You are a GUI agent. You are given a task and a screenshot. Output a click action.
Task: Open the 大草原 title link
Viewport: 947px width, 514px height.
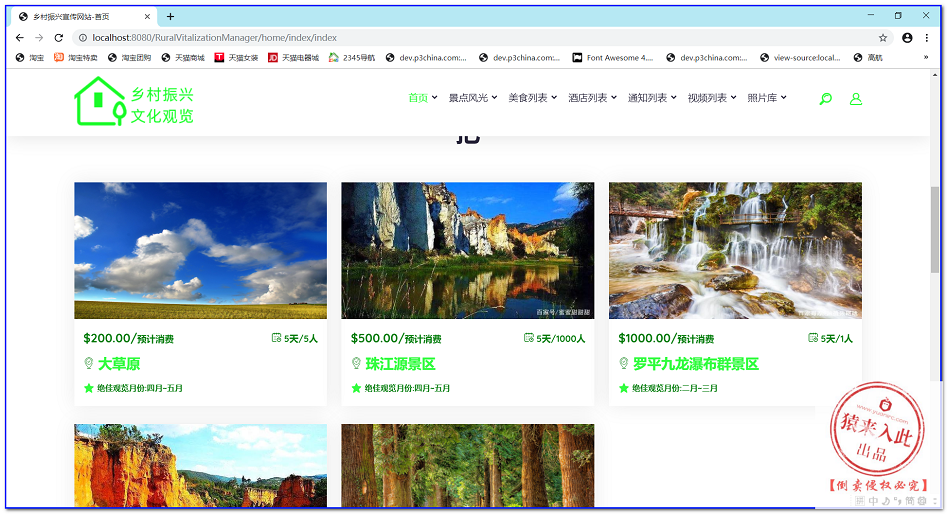pos(119,364)
